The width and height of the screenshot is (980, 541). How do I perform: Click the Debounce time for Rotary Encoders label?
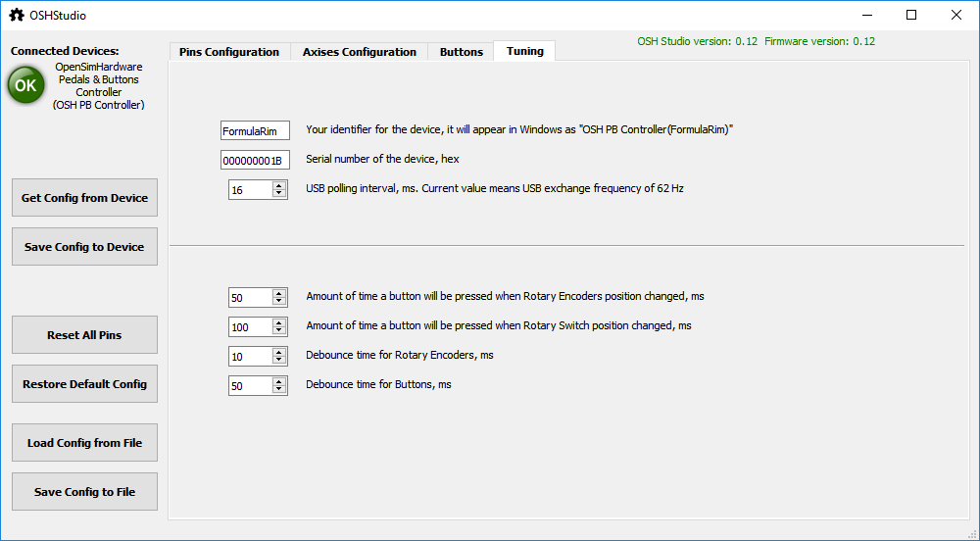pos(400,356)
